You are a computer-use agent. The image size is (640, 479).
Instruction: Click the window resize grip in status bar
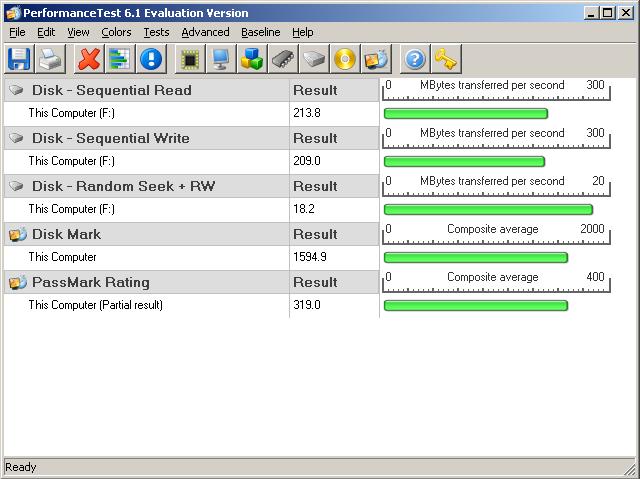pos(631,470)
